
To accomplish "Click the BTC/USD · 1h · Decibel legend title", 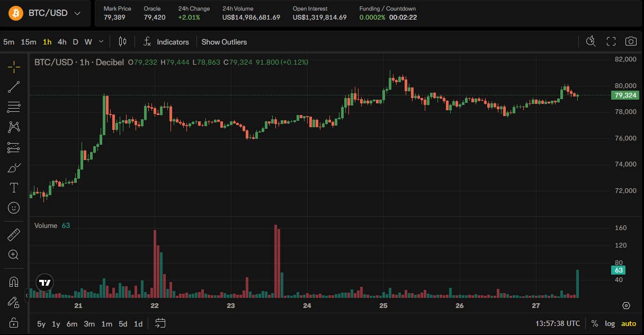I will tap(79, 62).
